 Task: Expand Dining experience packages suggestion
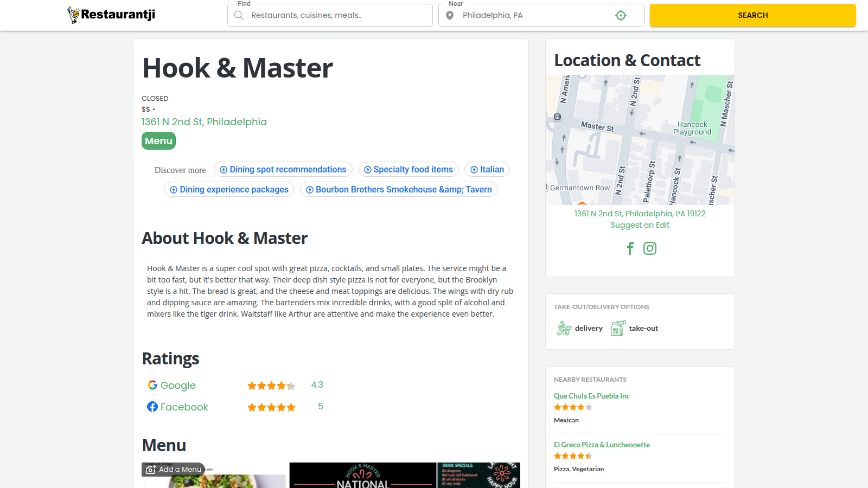[229, 189]
